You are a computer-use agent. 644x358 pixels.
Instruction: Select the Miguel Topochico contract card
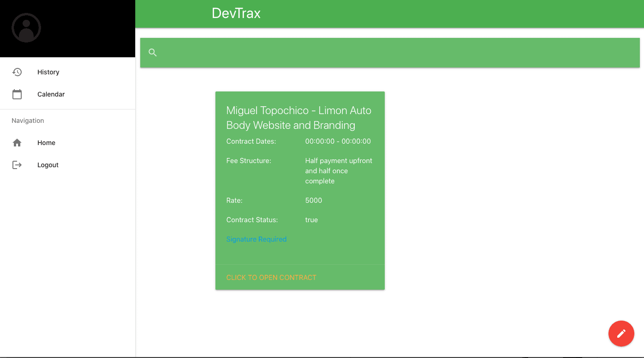[x=300, y=189]
